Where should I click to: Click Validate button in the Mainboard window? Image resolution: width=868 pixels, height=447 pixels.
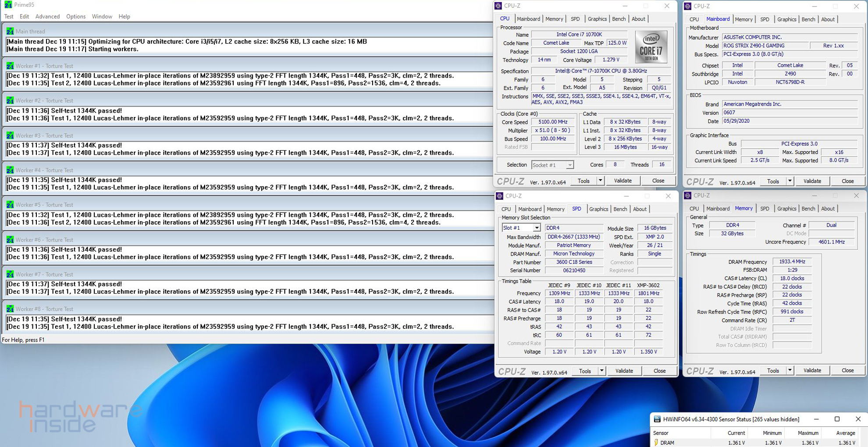tap(812, 181)
